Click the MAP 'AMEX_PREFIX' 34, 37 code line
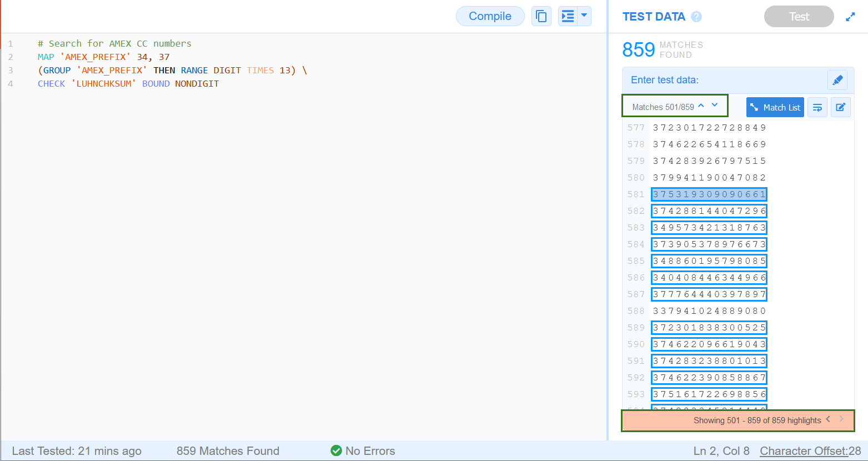868x461 pixels. (104, 57)
